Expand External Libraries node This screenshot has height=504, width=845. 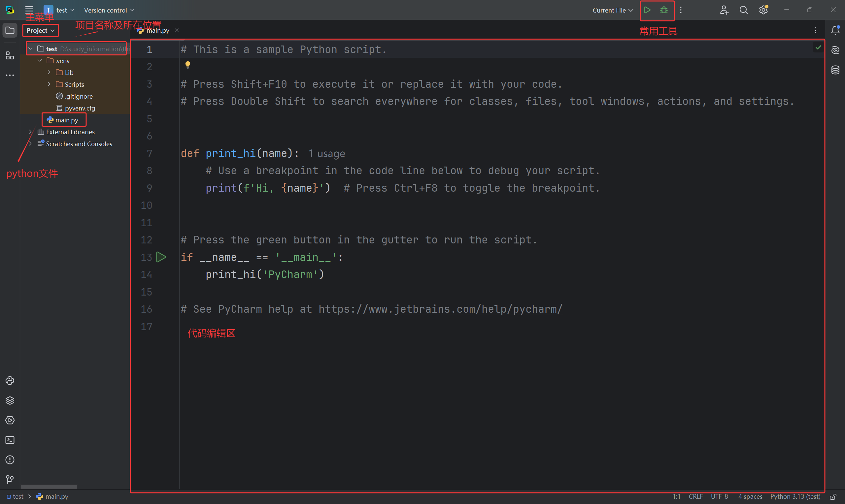(x=30, y=132)
